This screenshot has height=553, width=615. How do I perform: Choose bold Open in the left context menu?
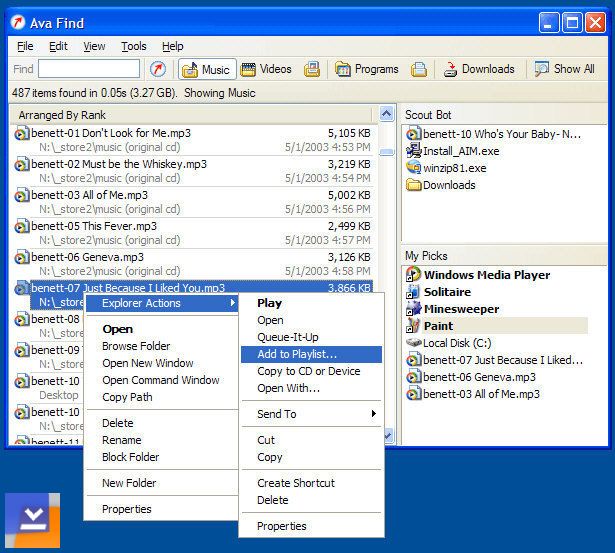pos(162,329)
